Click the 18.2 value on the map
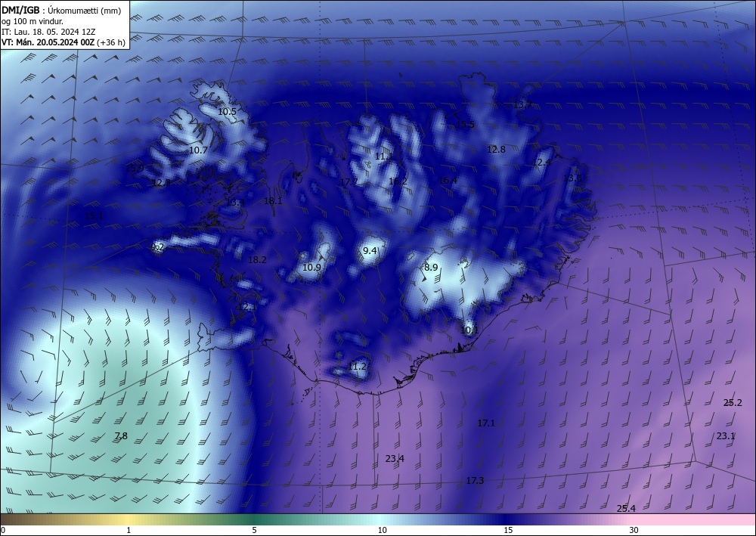Image resolution: width=756 pixels, height=536 pixels. pyautogui.click(x=257, y=260)
